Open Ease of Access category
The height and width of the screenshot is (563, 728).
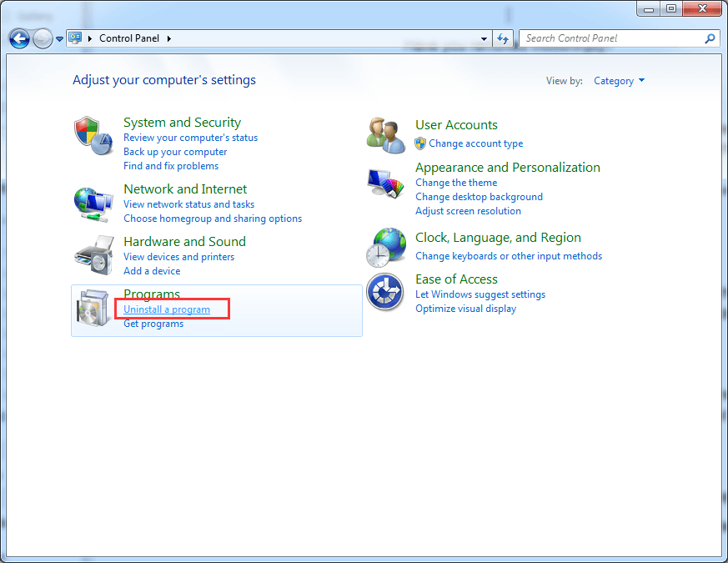pyautogui.click(x=456, y=279)
